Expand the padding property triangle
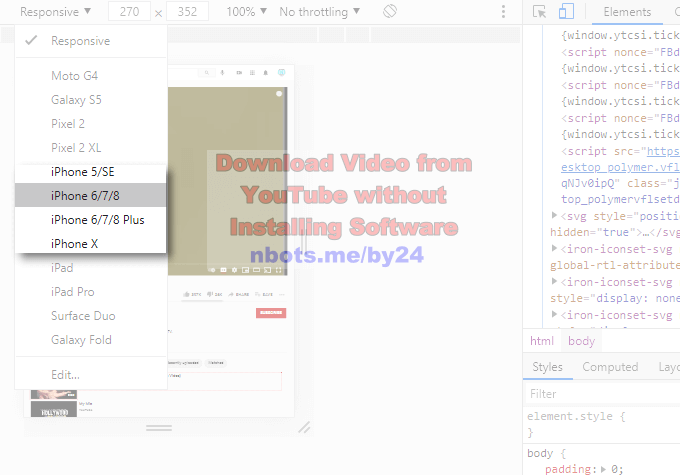The width and height of the screenshot is (680, 475). pos(603,469)
